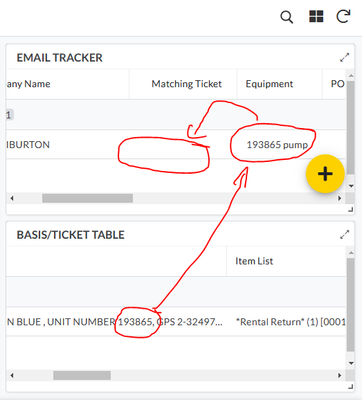
Task: Open the search magnifier icon
Action: point(287,17)
